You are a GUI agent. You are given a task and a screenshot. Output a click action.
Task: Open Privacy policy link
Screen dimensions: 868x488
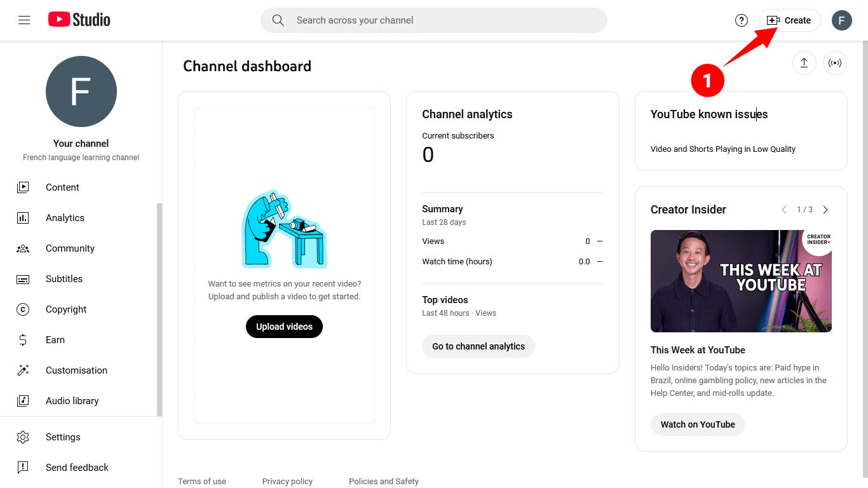coord(287,482)
